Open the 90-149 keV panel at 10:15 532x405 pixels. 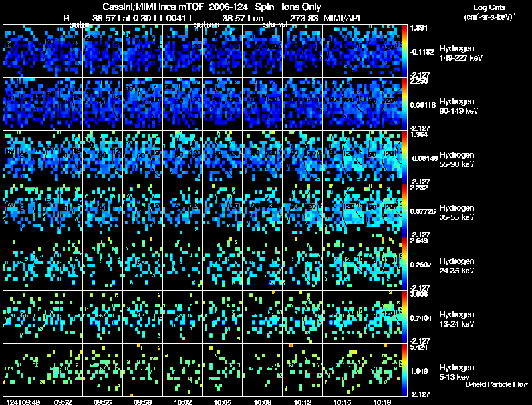pos(342,104)
